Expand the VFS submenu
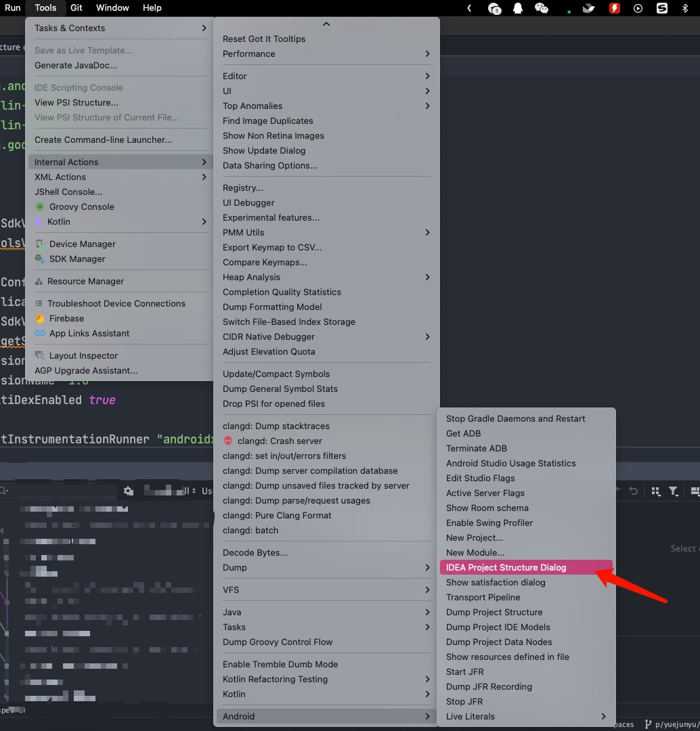 [326, 590]
